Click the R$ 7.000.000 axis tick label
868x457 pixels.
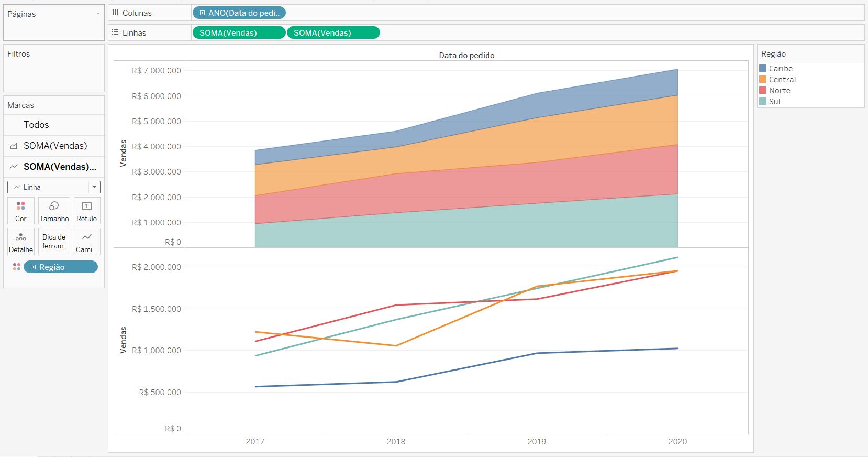157,70
